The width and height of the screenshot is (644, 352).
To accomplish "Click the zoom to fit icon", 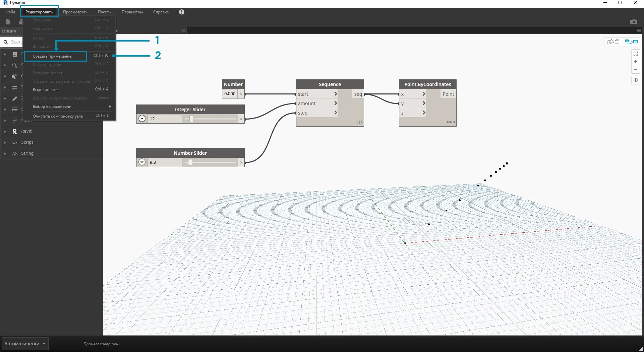I will click(x=635, y=54).
